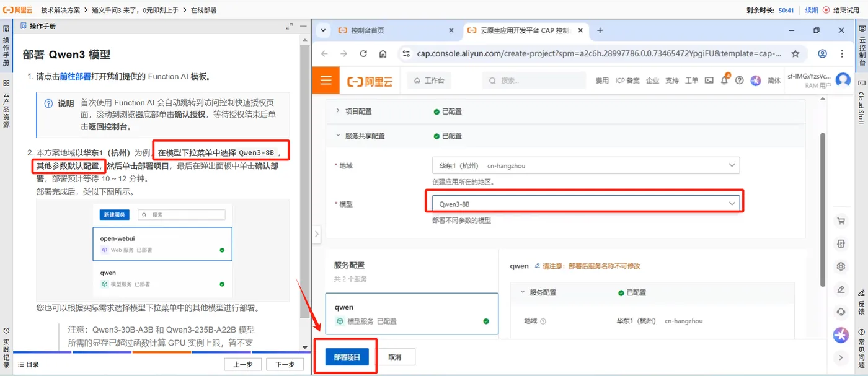Viewport: 868px width, 376px height.
Task: Open the 目录 table of contents
Action: pos(29,364)
